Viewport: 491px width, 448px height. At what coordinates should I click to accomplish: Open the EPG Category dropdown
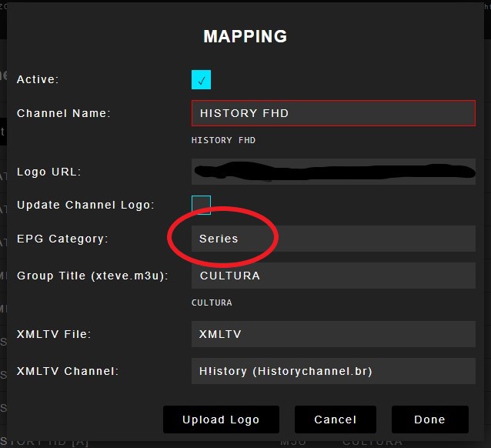333,239
